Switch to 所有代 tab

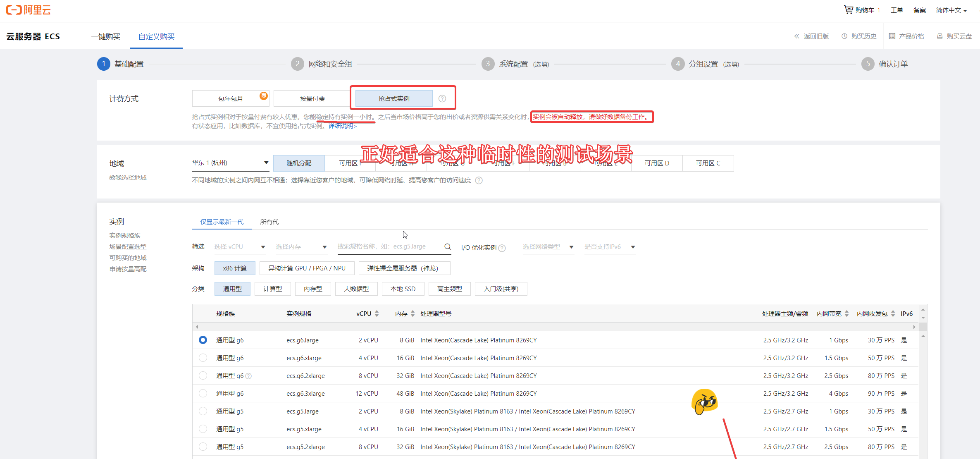pos(269,222)
